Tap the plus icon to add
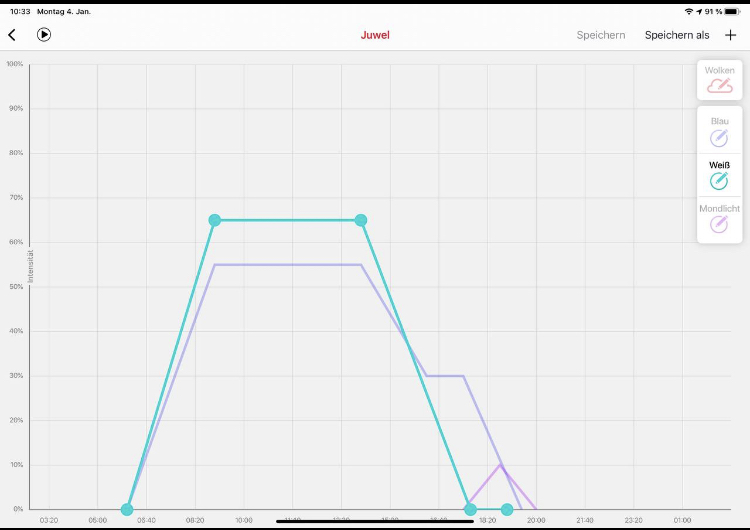The width and height of the screenshot is (750, 530). 730,35
